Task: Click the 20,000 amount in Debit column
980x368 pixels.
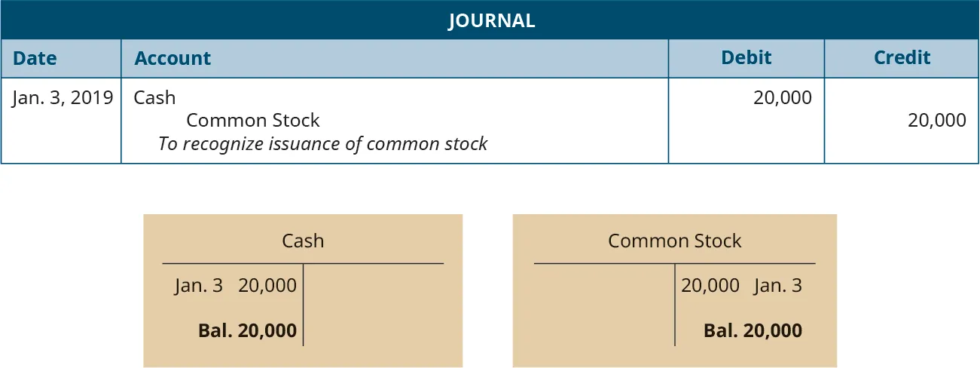Action: [782, 97]
